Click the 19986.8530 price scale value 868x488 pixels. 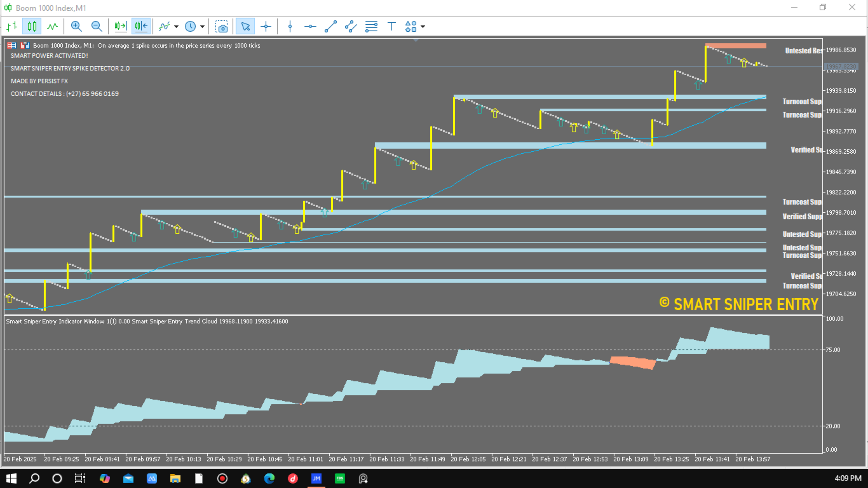(841, 50)
